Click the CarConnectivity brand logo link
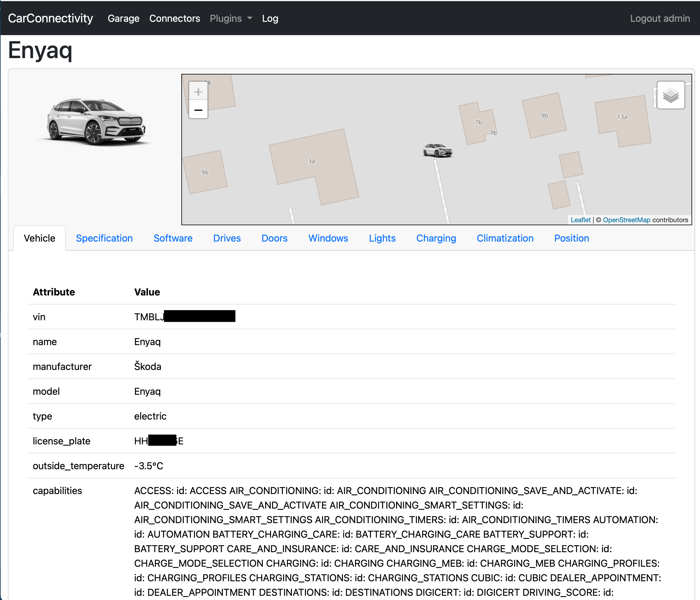 pos(50,18)
